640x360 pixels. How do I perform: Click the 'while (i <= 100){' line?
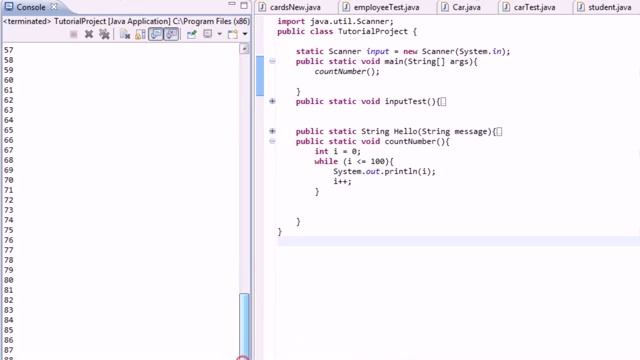coord(354,162)
